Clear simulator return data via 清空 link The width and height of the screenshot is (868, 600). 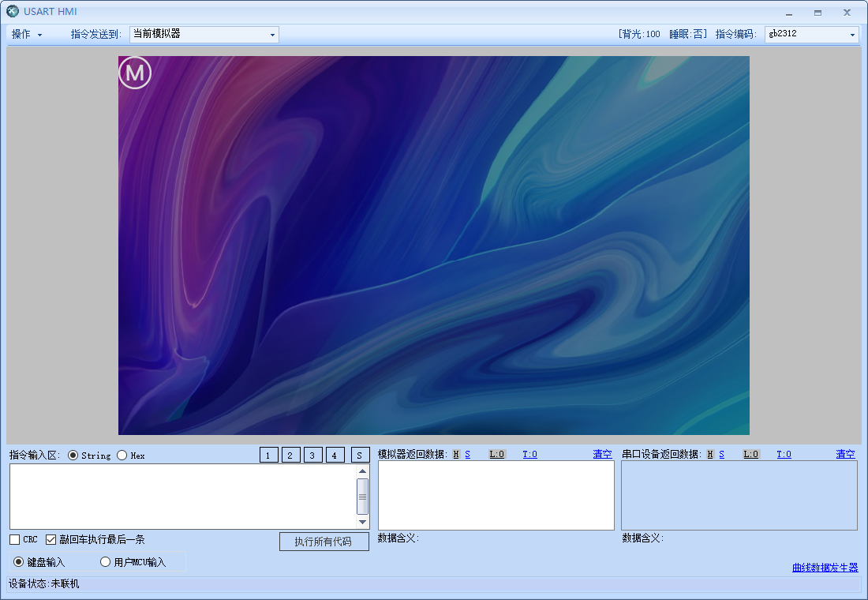[601, 454]
